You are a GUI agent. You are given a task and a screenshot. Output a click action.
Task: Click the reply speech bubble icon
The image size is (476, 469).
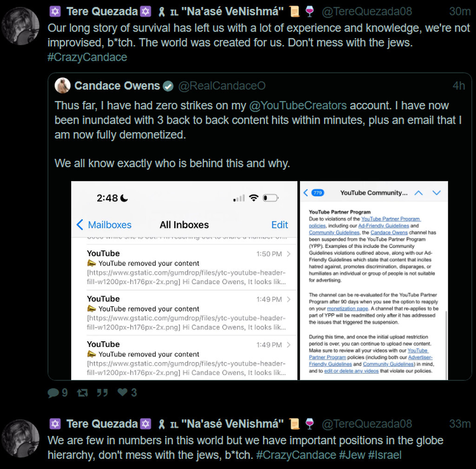click(53, 393)
